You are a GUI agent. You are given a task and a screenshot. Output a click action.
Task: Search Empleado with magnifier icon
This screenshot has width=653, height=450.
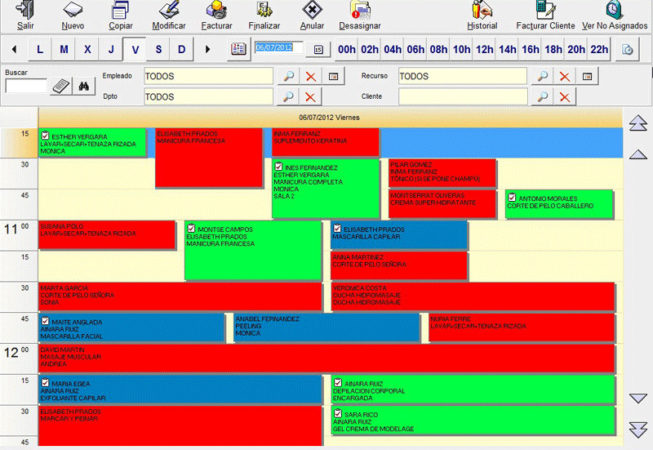[289, 76]
